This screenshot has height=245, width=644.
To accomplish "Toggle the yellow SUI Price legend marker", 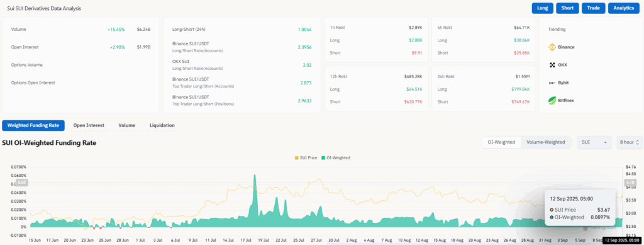I will [x=297, y=158].
